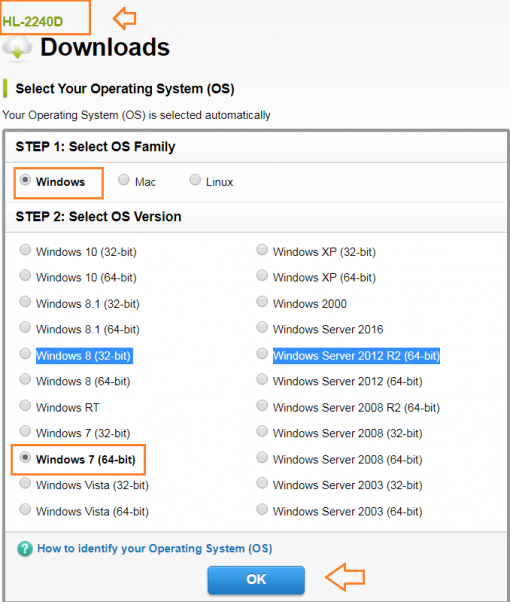
Task: Select Windows 10 (64-bit) version
Action: pyautogui.click(x=25, y=275)
